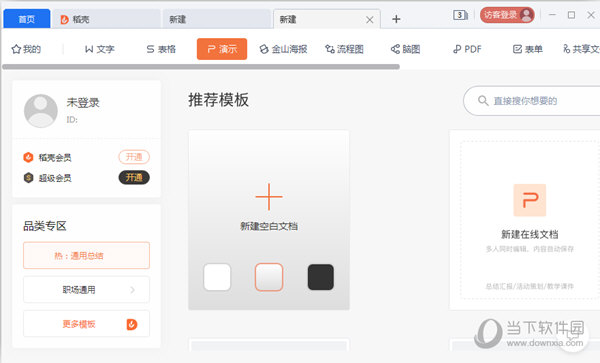Click the 品类专区 heading
This screenshot has width=600, height=363.
(45, 226)
